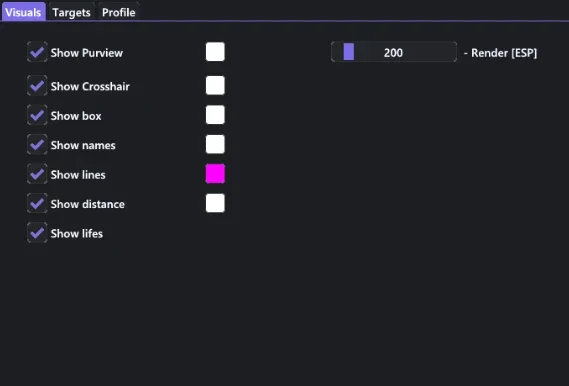Click the Show Crosshair text label
Viewport: 569px width, 386px height.
coord(90,86)
